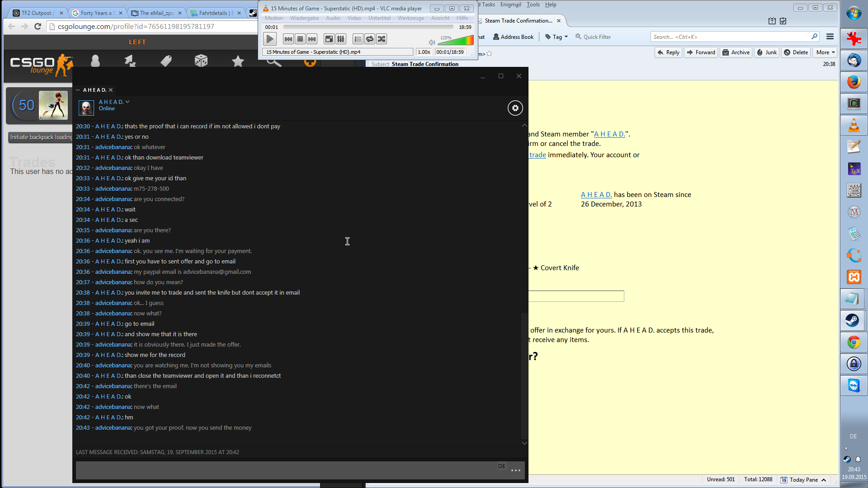Open VLC extended settings equalizer icon
868x488 pixels.
click(341, 39)
